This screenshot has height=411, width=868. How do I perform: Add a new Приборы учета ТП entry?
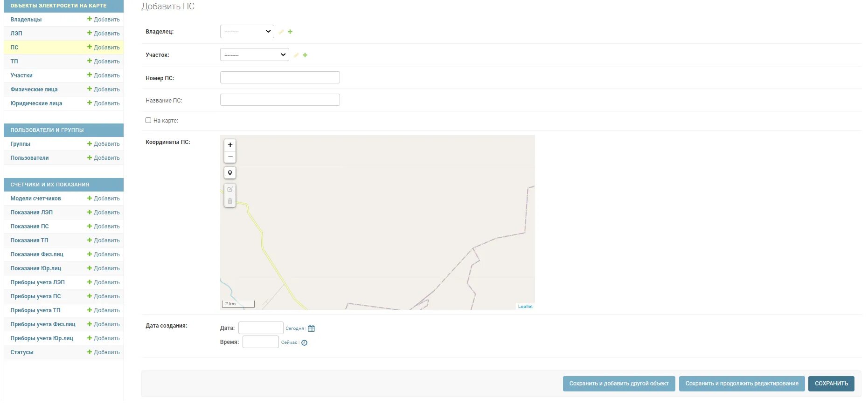104,310
